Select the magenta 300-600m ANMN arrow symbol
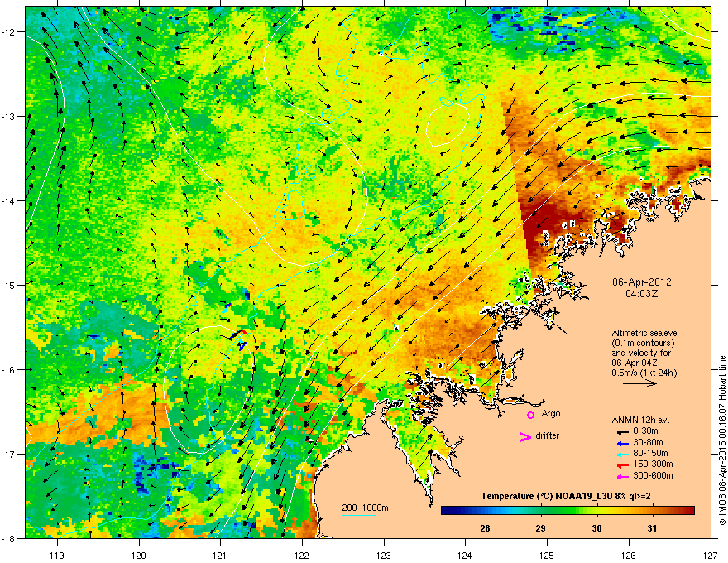Screen dimensions: 728x563 click(x=622, y=477)
